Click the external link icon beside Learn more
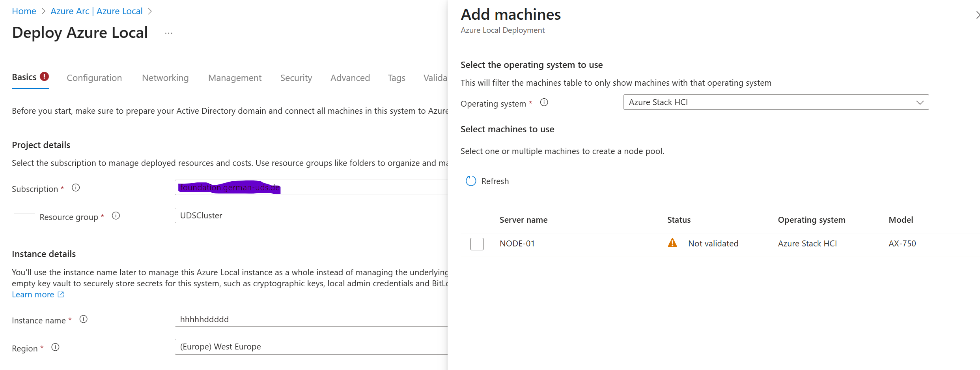 click(61, 295)
